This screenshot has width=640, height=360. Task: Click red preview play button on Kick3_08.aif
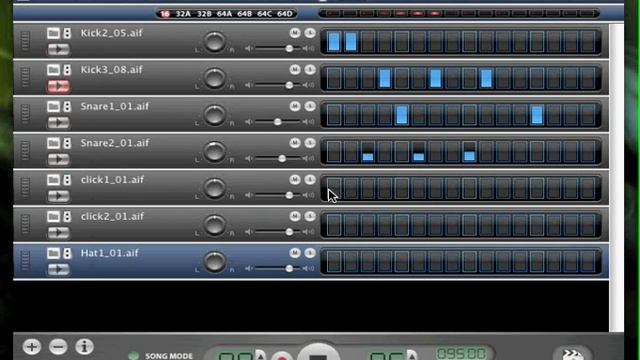coord(58,86)
